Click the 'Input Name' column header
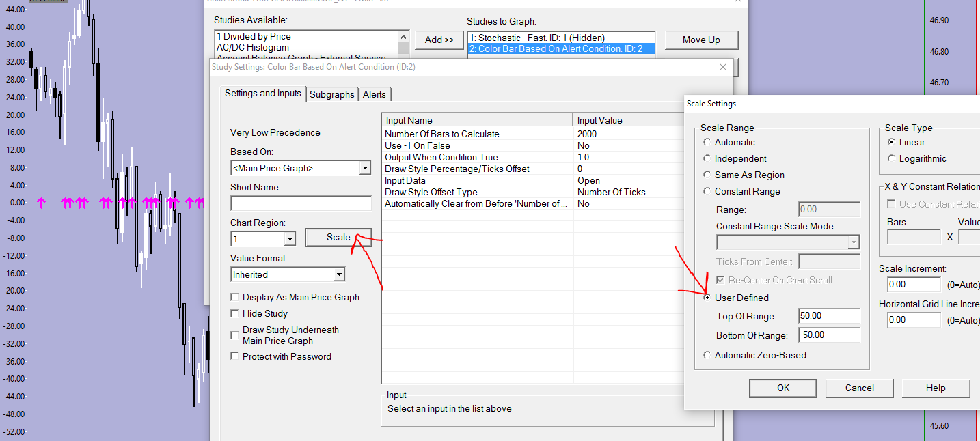Image resolution: width=980 pixels, height=441 pixels. (x=478, y=120)
